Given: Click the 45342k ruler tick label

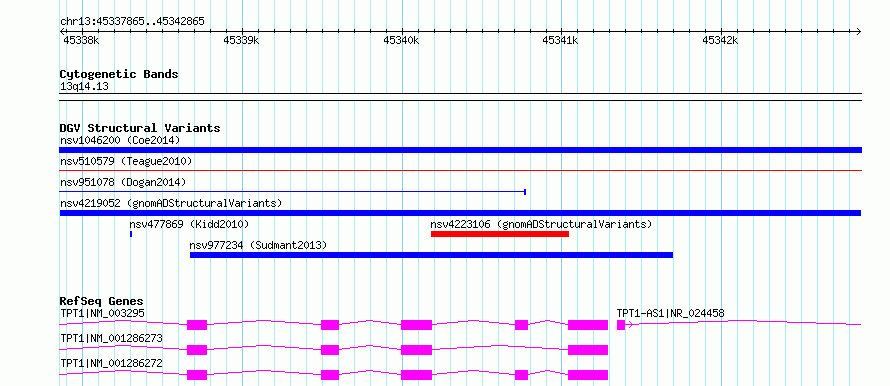Looking at the screenshot, I should click(x=720, y=40).
